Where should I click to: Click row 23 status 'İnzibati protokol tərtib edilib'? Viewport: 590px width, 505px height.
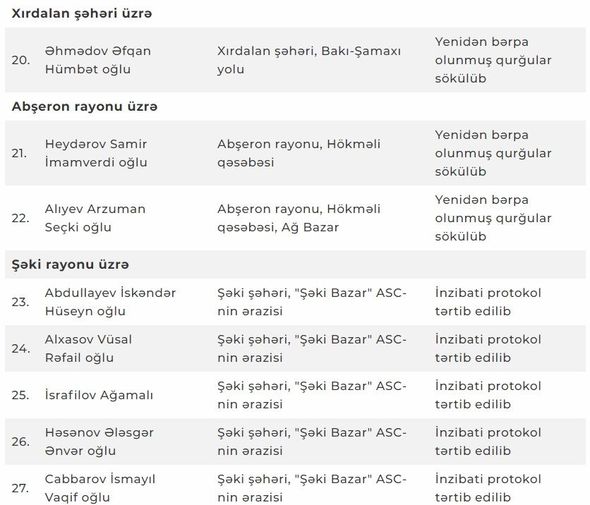(488, 302)
